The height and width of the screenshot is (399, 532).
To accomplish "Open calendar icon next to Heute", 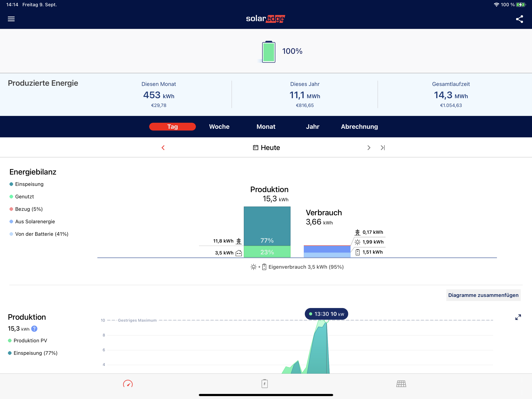I will (255, 147).
